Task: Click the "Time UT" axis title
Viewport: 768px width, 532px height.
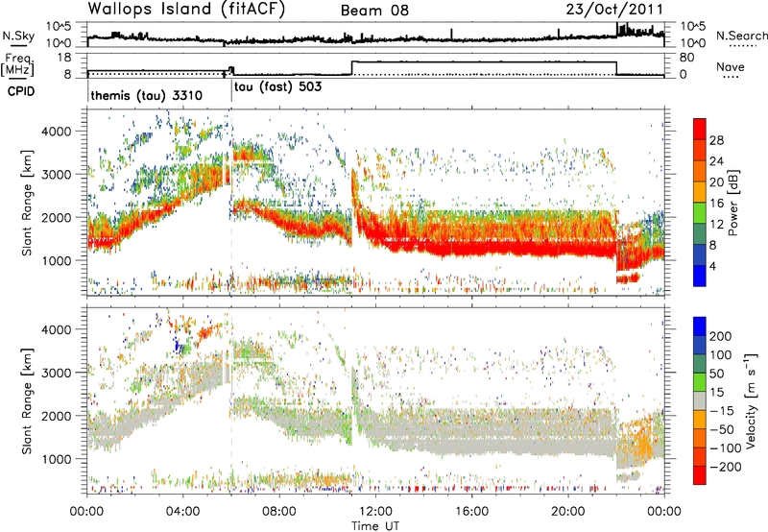Action: coord(375,525)
